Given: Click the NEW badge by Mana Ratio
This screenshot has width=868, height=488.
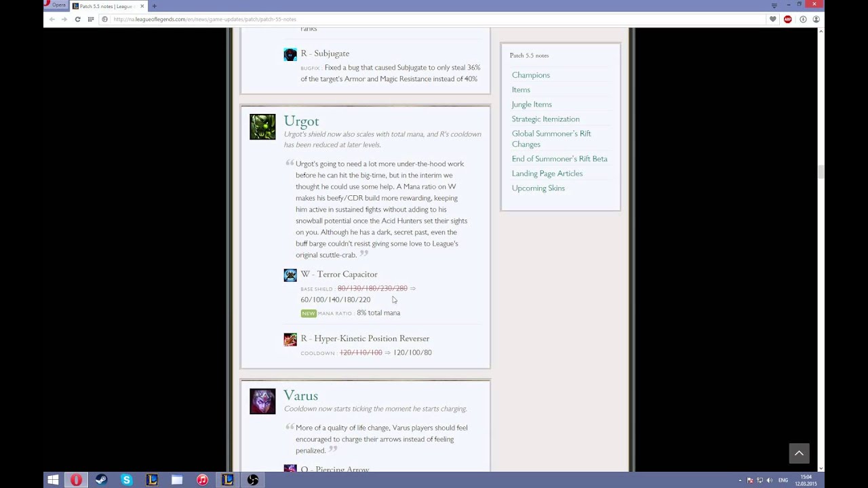Looking at the screenshot, I should [309, 313].
